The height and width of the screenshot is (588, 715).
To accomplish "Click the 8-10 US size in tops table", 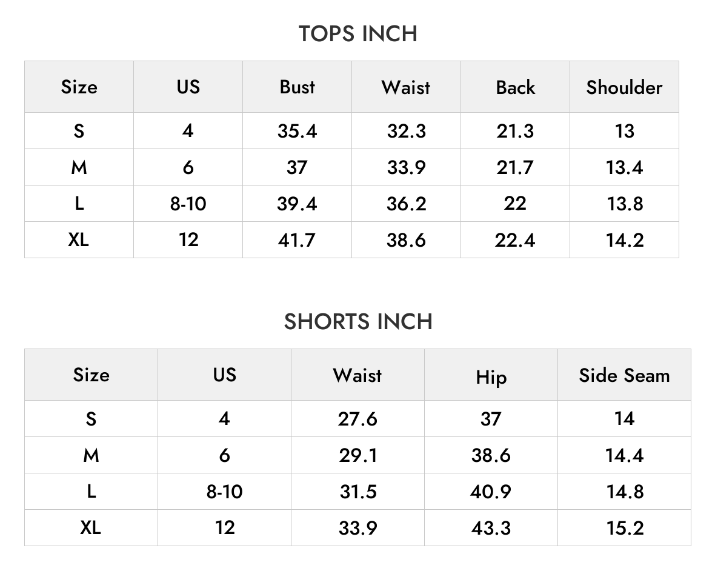I will coord(188,204).
